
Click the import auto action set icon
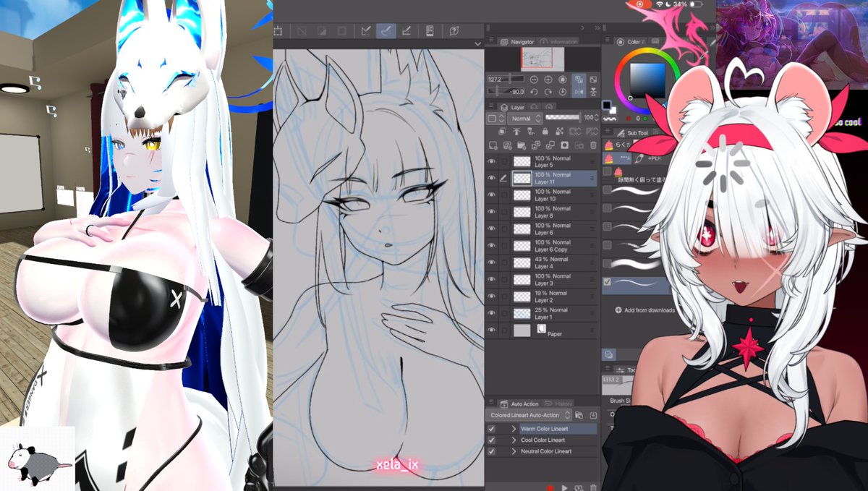point(593,415)
